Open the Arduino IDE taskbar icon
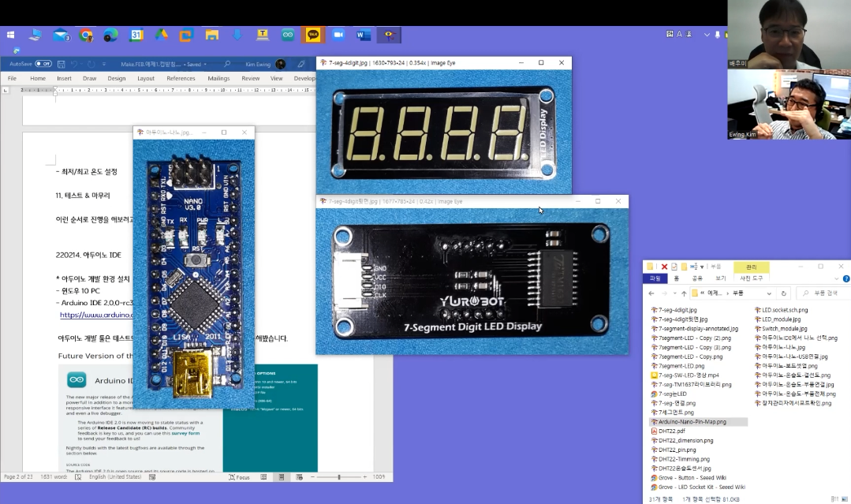 click(x=288, y=35)
